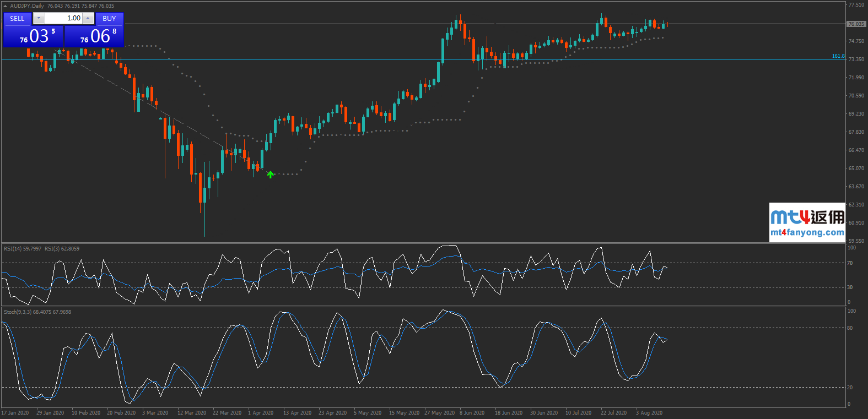Click the BUY button
Screen dimensions: 868x419
(109, 19)
